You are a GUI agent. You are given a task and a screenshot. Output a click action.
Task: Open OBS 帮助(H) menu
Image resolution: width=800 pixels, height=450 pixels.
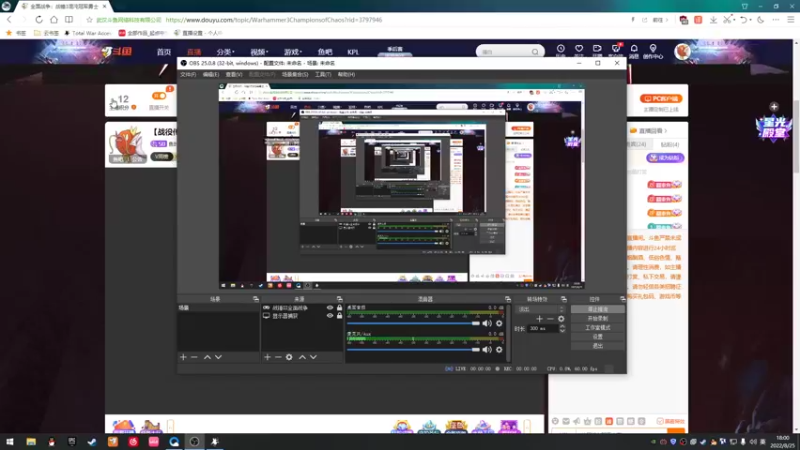coord(346,74)
